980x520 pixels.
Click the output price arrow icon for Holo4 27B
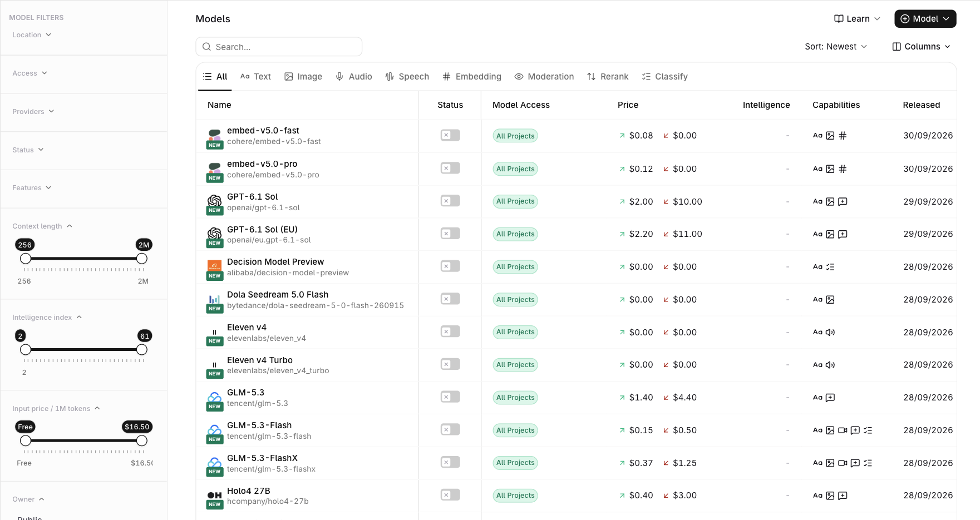[x=666, y=496]
